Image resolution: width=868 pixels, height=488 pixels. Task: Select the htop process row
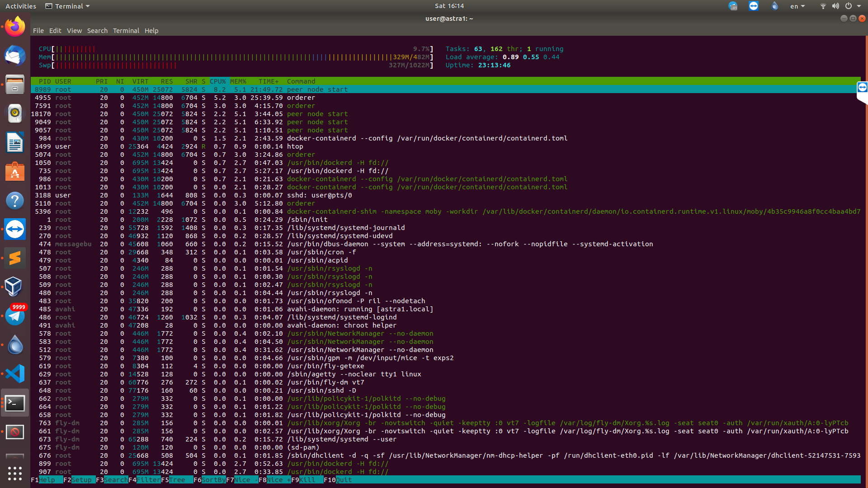295,146
